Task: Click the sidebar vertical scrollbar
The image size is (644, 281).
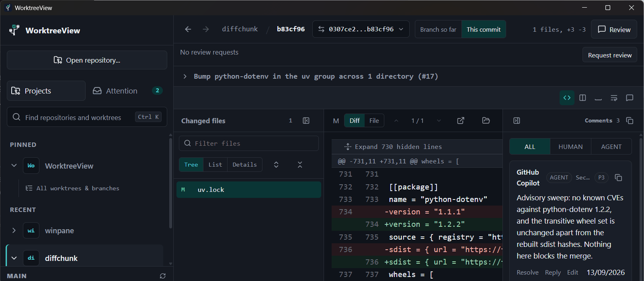Action: pyautogui.click(x=170, y=183)
